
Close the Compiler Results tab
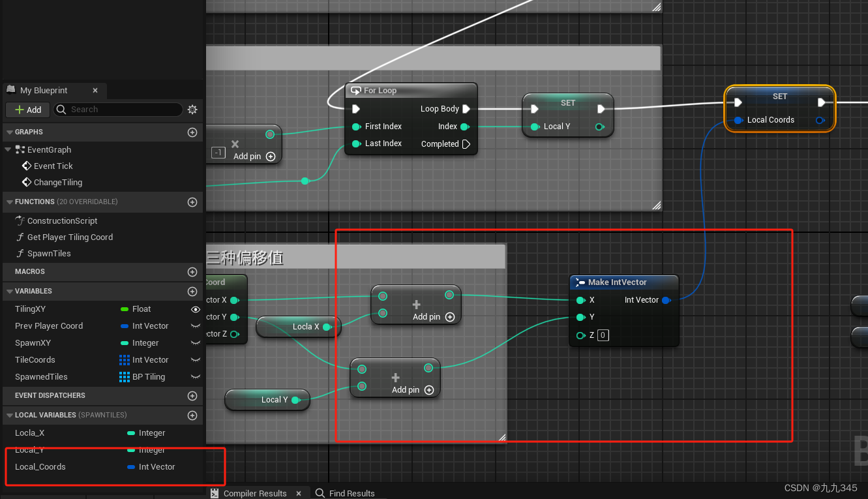pos(299,493)
